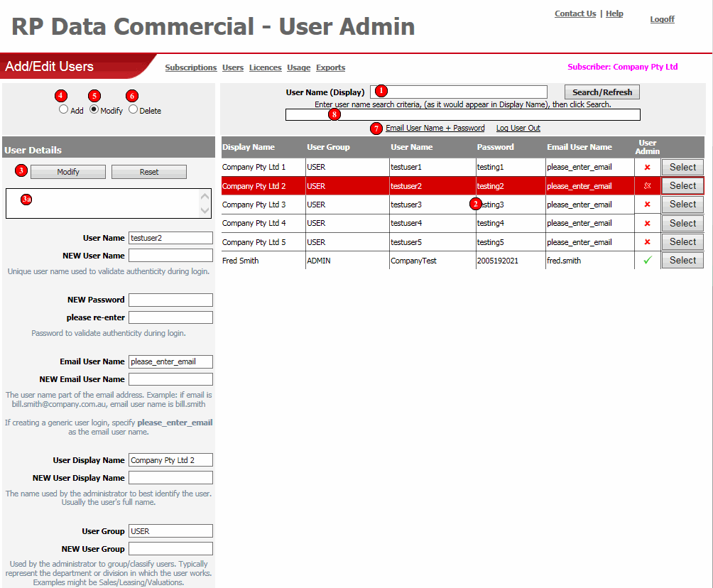Click the User Group field containing USER
The image size is (713, 588).
170,531
